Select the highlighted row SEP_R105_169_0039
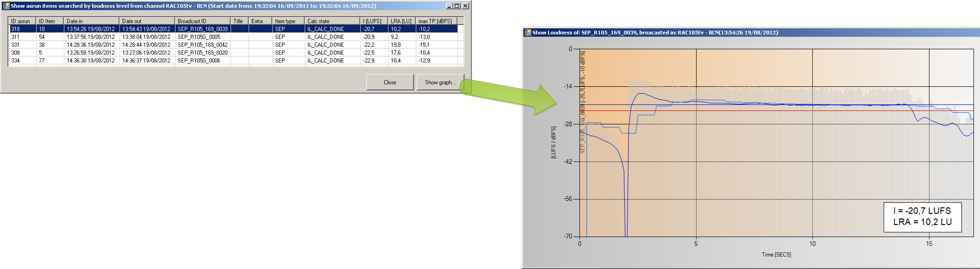 click(202, 29)
